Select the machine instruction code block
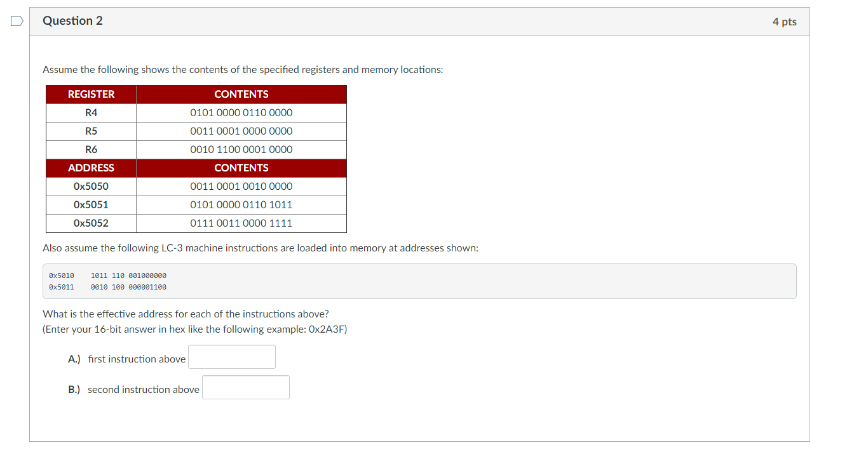Screen dimensions: 868x459 coord(419,281)
